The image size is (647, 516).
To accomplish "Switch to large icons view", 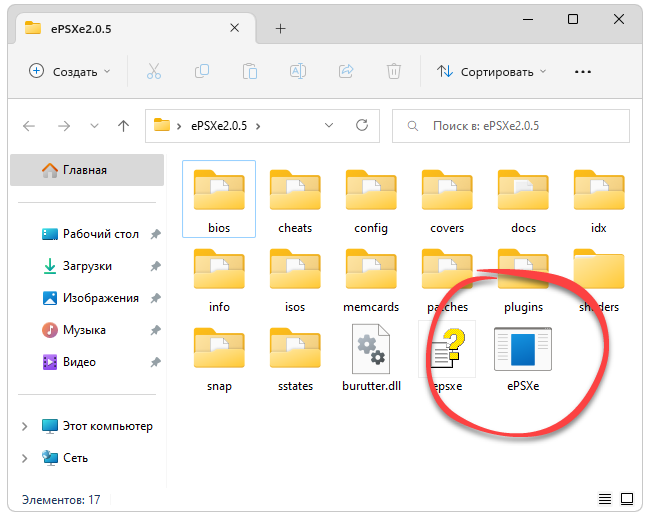I will pos(627,499).
